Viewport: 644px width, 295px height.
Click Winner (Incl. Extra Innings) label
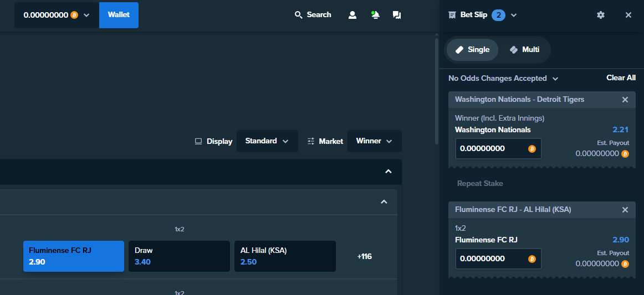point(499,118)
